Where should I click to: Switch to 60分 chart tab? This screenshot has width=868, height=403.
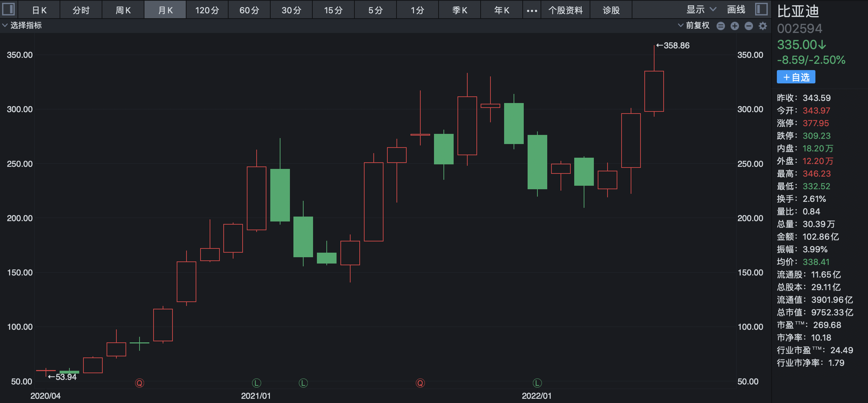tap(249, 10)
